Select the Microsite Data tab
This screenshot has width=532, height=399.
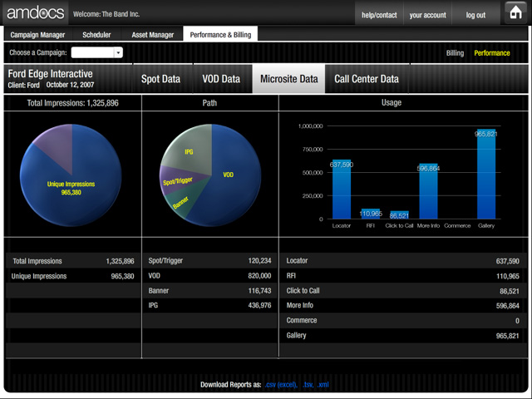point(288,79)
